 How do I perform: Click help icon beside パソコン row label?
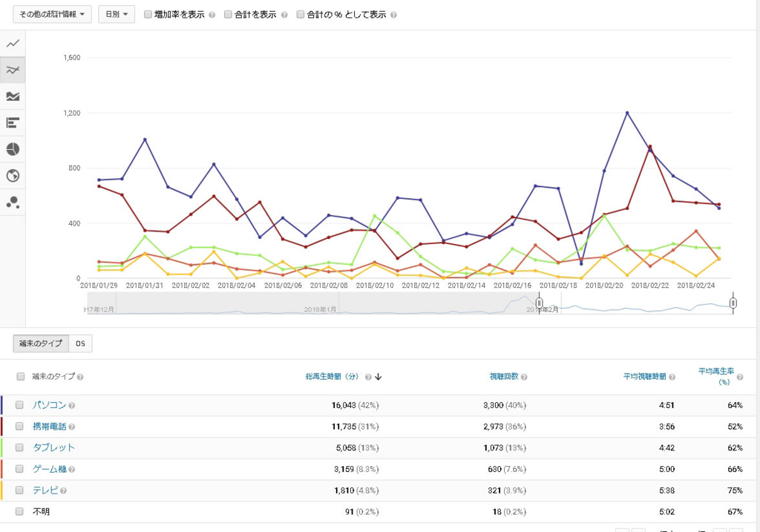tap(72, 406)
